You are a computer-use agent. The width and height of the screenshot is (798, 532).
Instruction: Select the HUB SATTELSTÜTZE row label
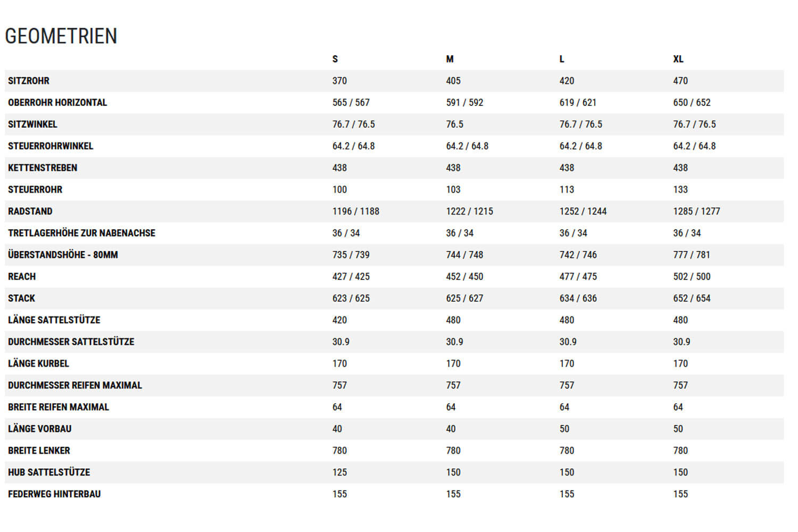[x=49, y=472]
